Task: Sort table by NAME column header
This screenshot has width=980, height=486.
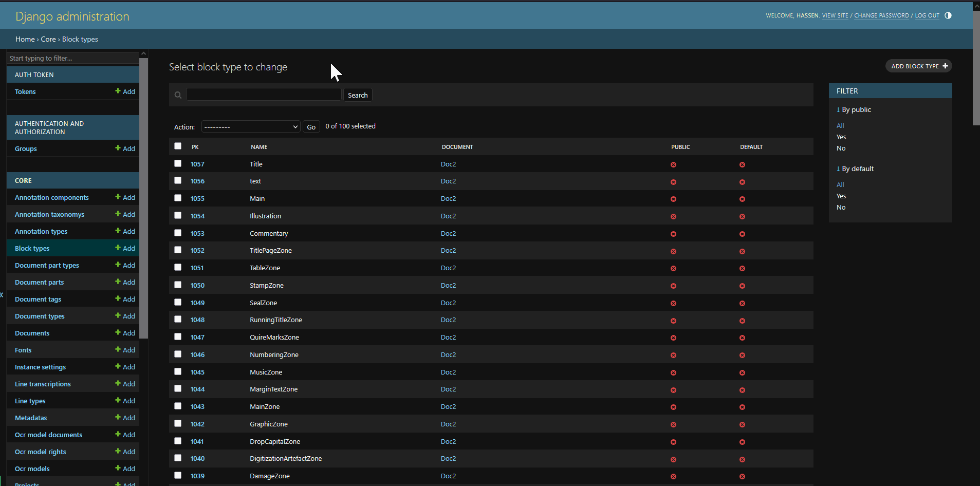Action: click(x=259, y=147)
